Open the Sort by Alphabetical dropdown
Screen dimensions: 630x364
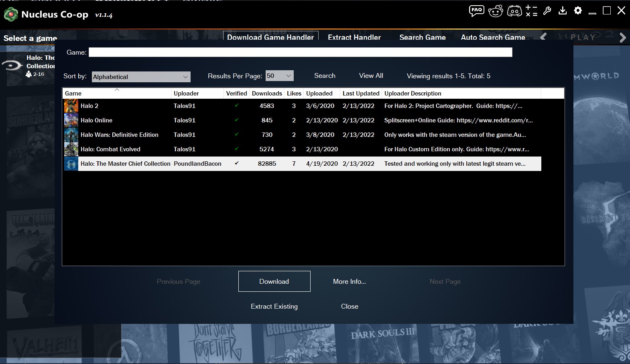[141, 77]
